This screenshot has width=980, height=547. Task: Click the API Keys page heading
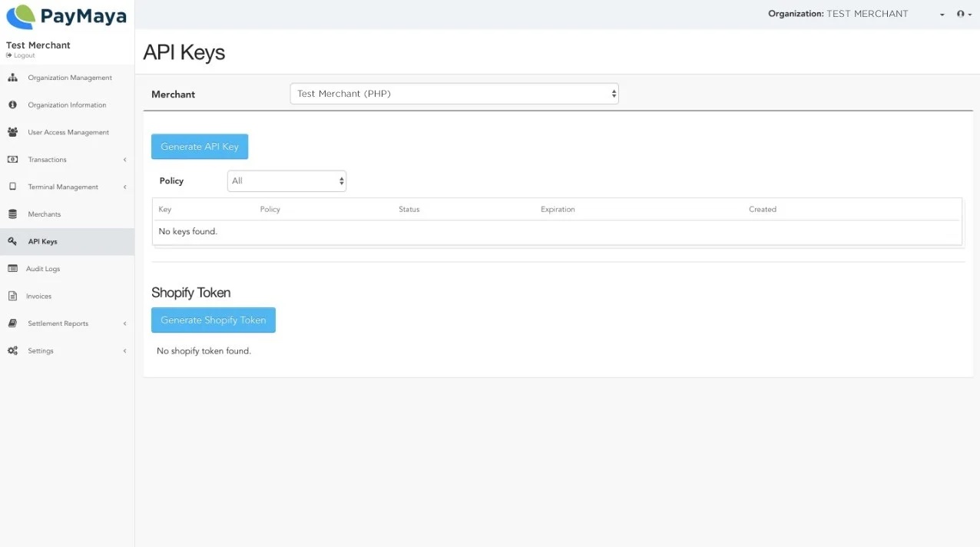[184, 52]
